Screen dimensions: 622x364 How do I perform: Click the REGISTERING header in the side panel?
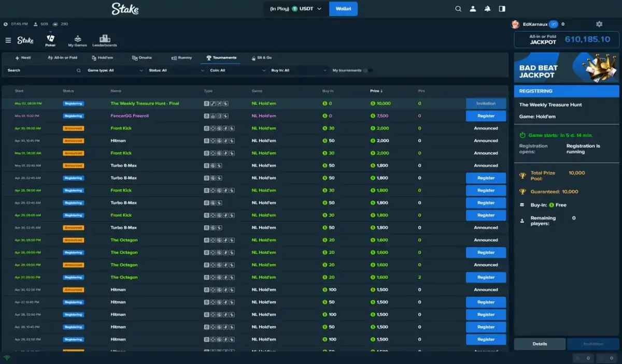(567, 91)
